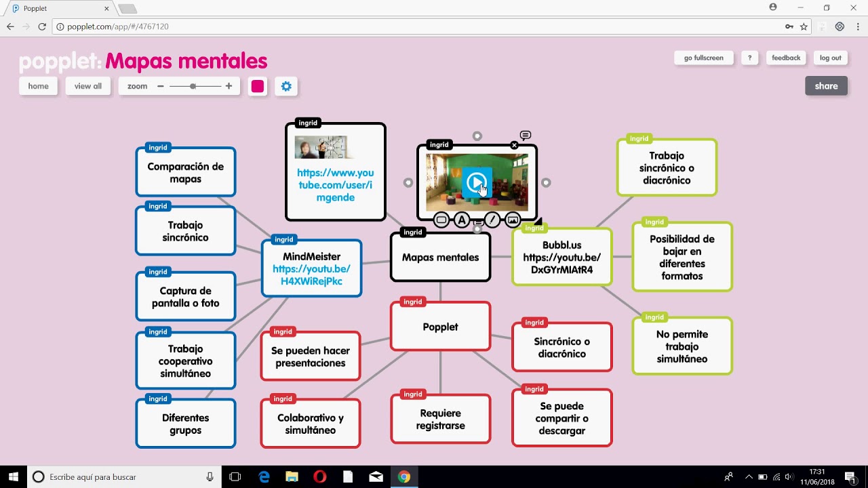
Task: Open the Windows Start menu
Action: point(14,476)
